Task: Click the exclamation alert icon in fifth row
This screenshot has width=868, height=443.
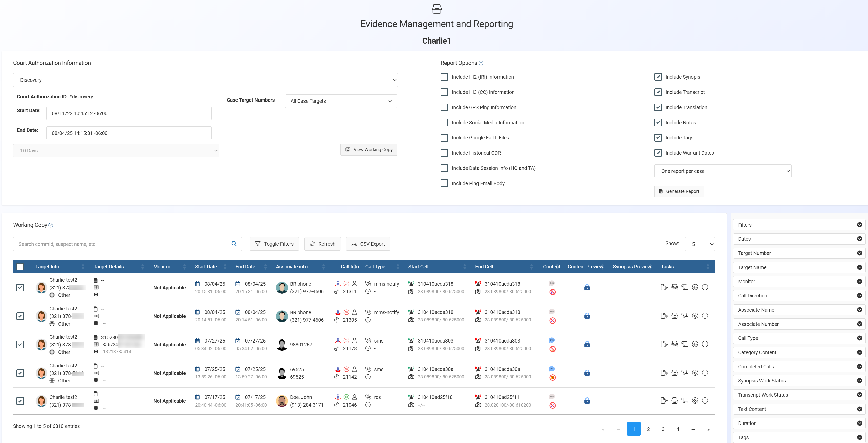Action: click(x=705, y=400)
